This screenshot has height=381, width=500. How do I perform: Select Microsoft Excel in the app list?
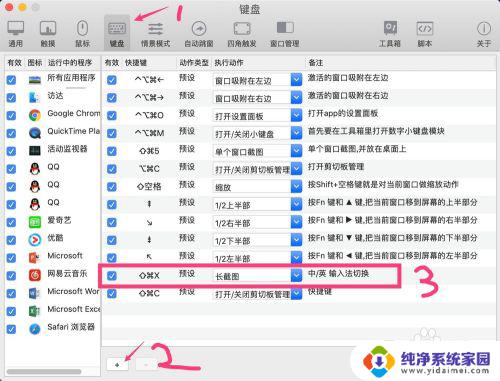53,311
